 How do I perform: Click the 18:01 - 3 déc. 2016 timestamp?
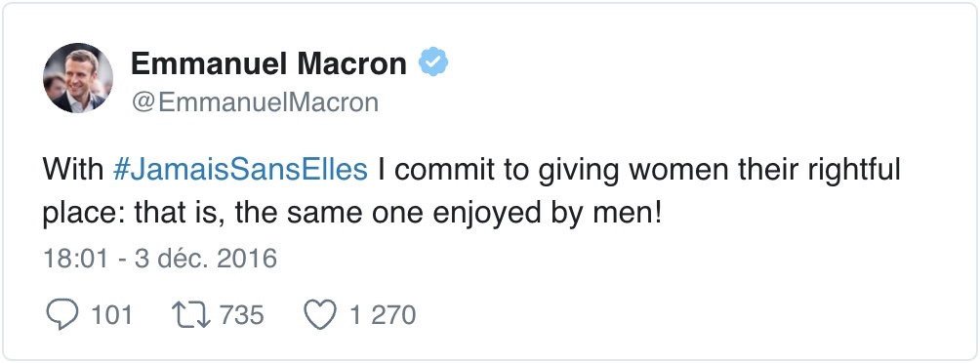pyautogui.click(x=160, y=258)
